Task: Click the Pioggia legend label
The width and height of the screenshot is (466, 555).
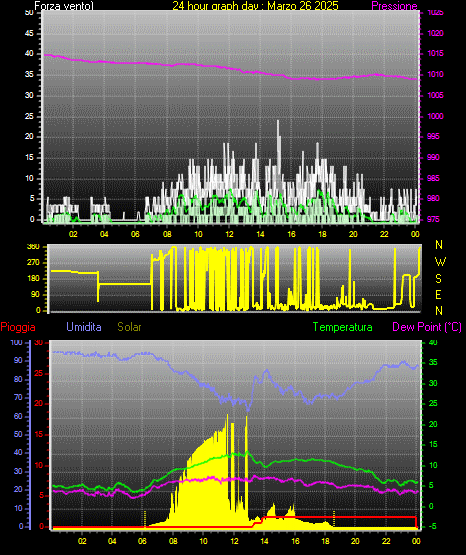Action: tap(18, 327)
